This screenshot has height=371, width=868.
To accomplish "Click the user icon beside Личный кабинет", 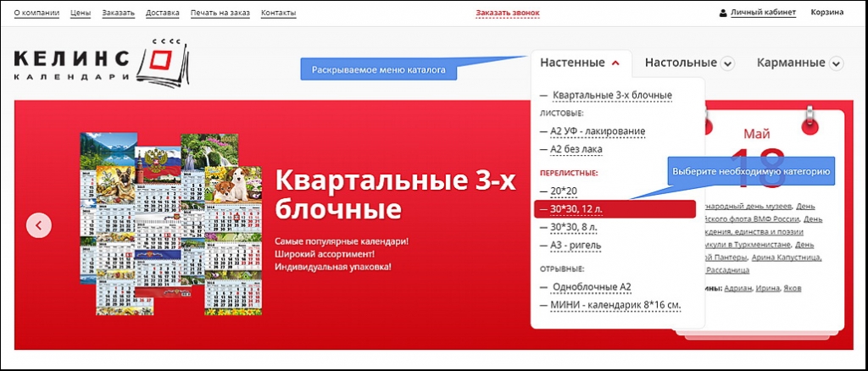I will coord(723,13).
